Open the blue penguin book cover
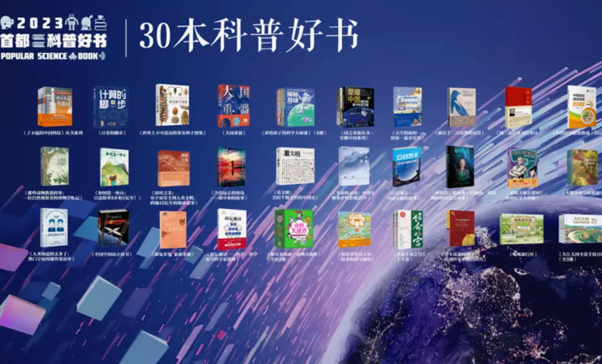Viewport: 602px width, 364px height. coord(461,107)
